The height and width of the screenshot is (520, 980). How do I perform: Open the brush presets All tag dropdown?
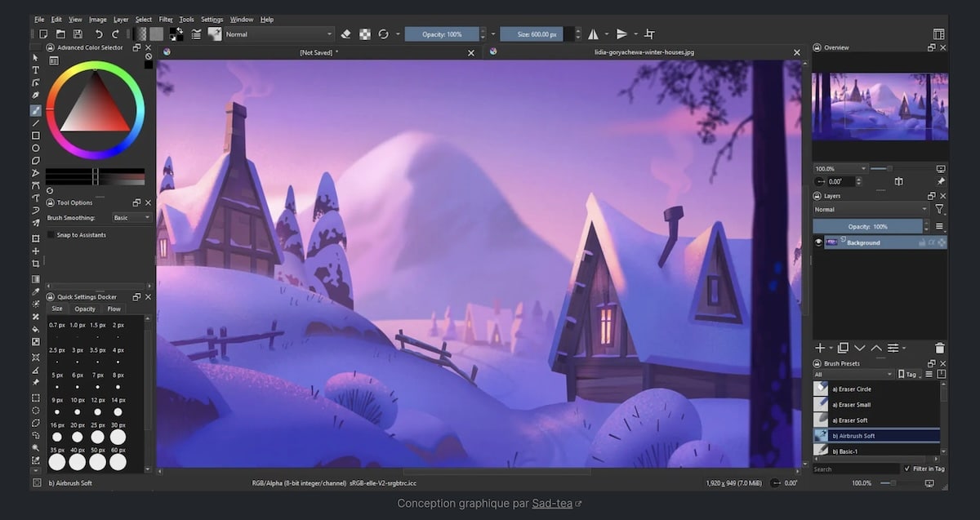point(853,374)
